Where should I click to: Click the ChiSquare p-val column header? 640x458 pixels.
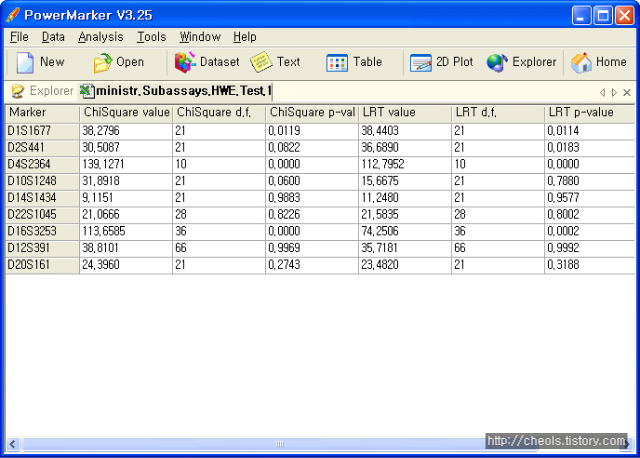point(312,113)
